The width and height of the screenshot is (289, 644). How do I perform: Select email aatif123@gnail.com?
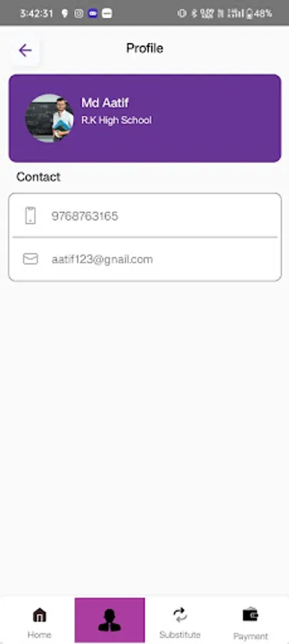click(102, 260)
